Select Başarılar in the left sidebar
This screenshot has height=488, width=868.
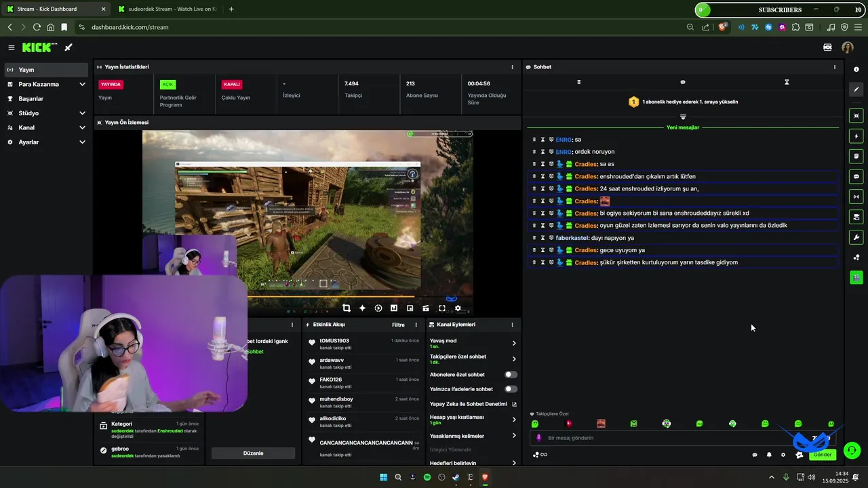click(x=46, y=99)
